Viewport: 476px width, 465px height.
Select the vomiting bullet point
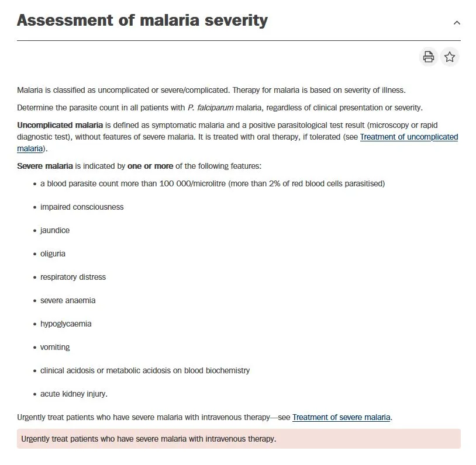(55, 347)
